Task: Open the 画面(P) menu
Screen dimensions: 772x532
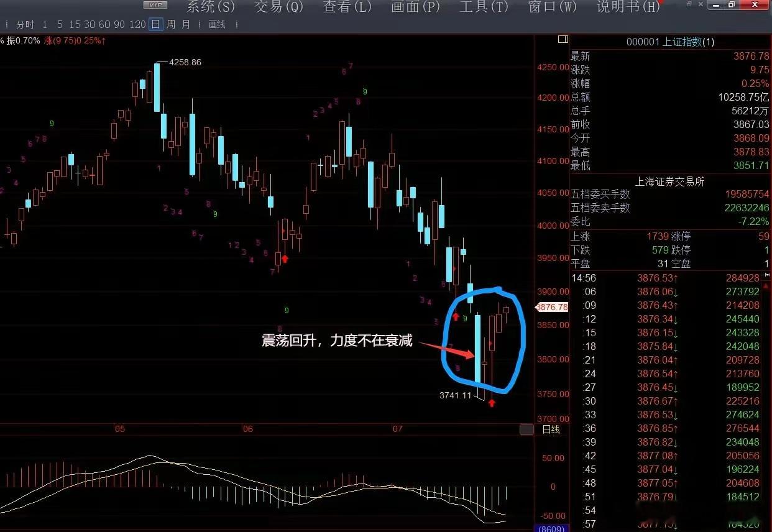Action: coord(415,7)
